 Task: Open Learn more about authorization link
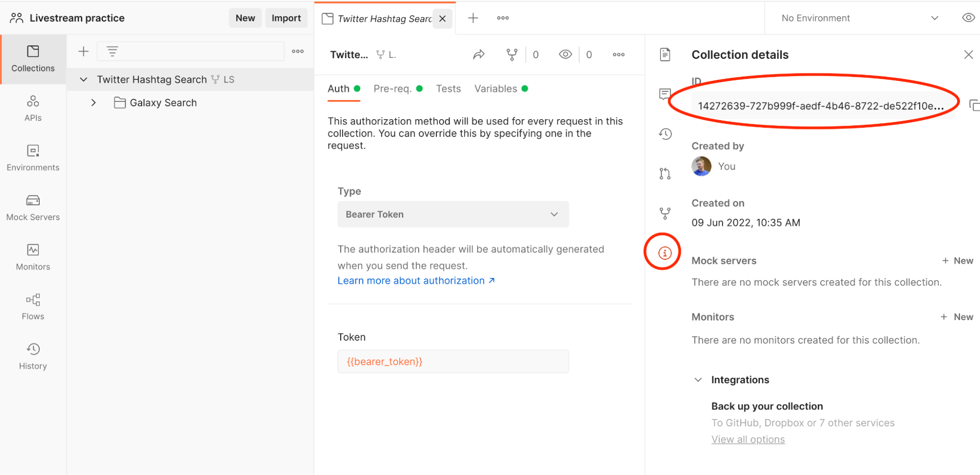(416, 281)
